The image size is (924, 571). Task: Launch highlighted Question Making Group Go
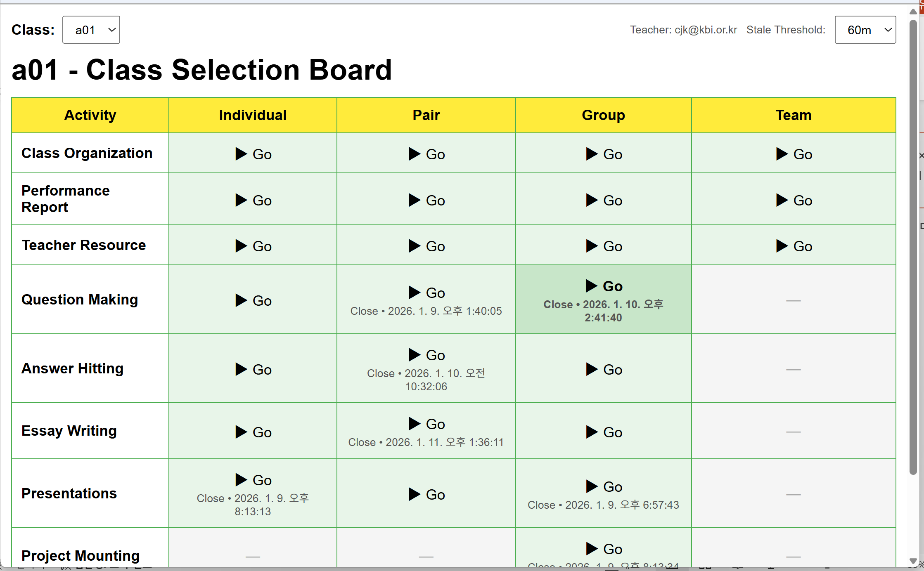[604, 286]
